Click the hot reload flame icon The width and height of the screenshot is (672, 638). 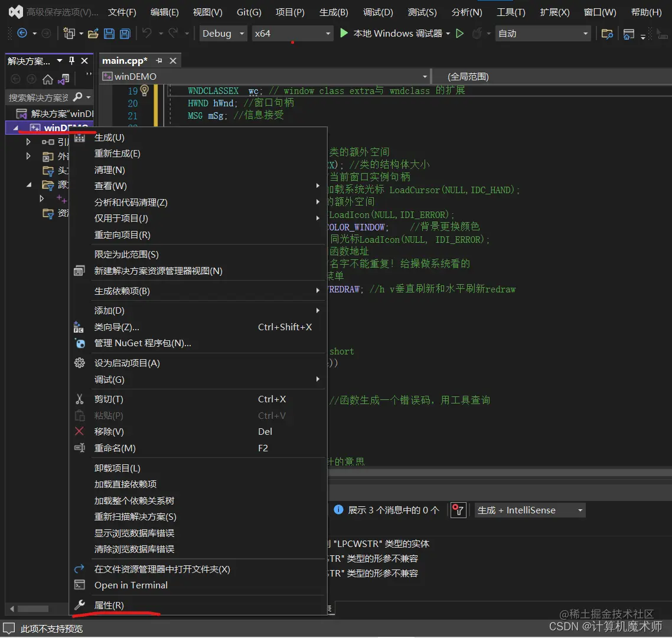477,33
